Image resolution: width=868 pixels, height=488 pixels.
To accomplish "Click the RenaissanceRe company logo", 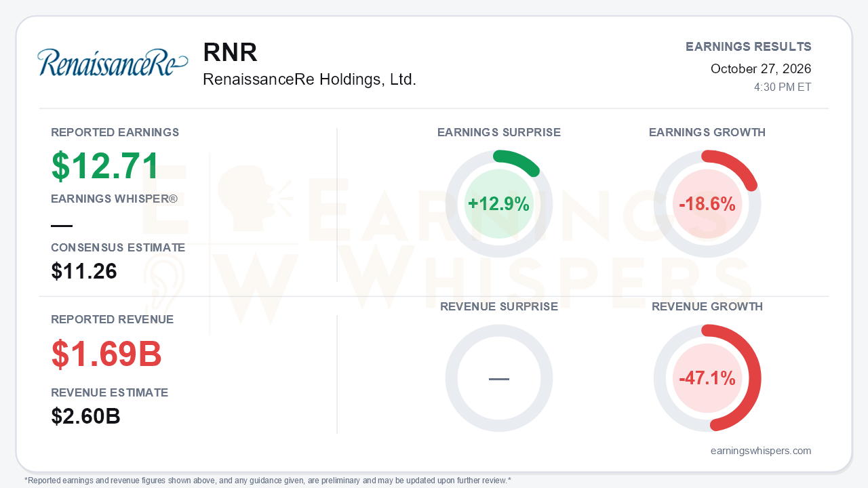I will point(113,62).
